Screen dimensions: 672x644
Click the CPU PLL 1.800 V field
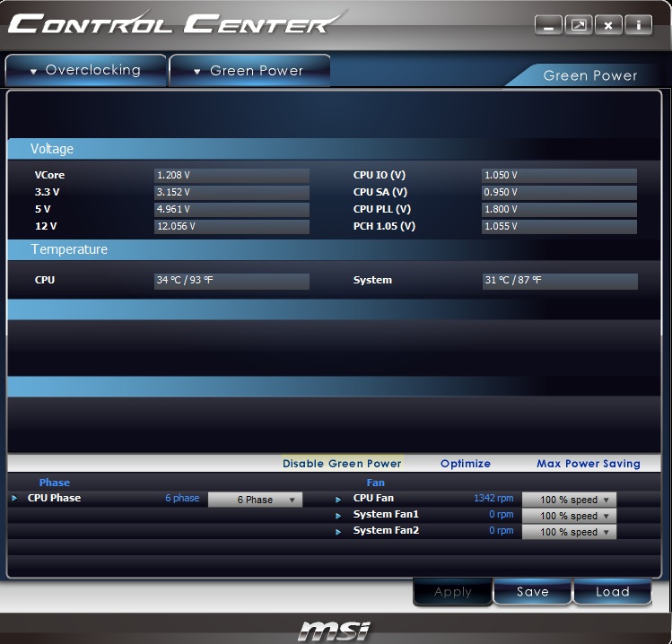pos(559,210)
